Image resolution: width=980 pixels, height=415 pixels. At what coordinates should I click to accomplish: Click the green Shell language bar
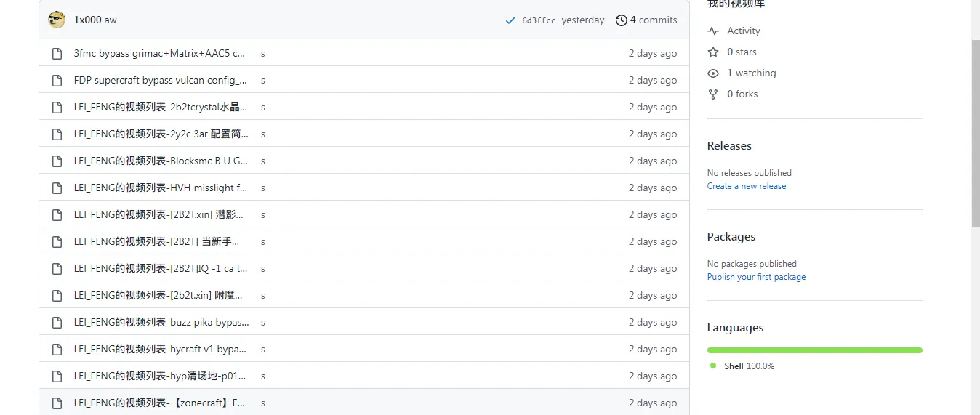coord(814,350)
